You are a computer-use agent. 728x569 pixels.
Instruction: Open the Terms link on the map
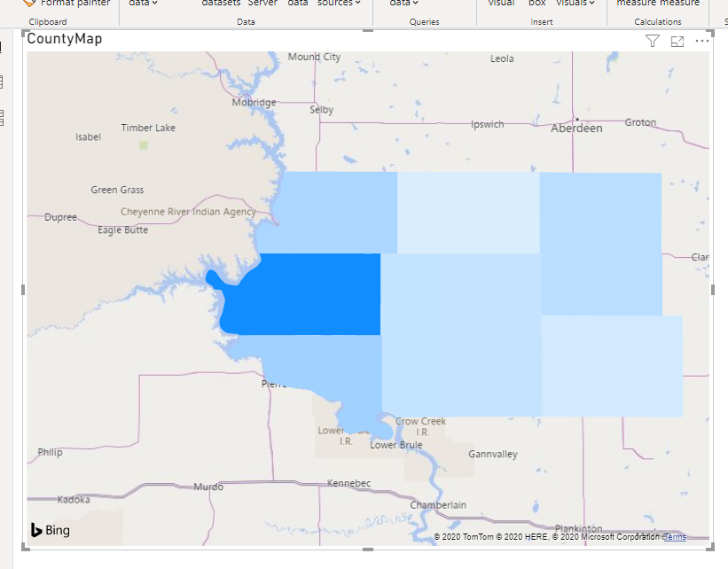pos(675,537)
